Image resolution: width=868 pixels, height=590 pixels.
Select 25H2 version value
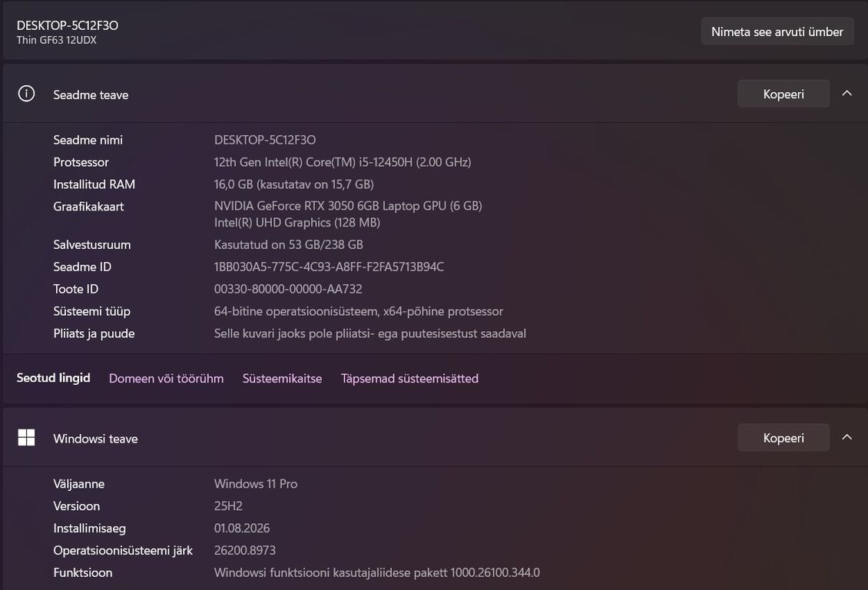point(228,505)
